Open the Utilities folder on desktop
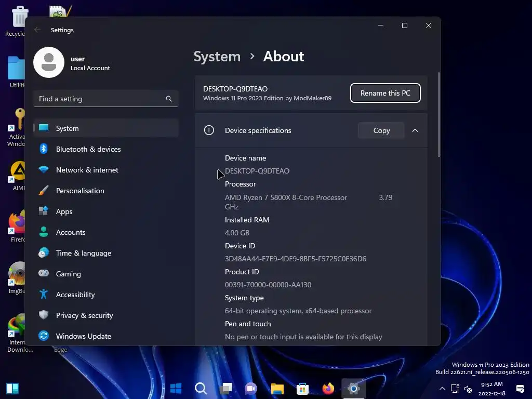532x399 pixels. 16,72
